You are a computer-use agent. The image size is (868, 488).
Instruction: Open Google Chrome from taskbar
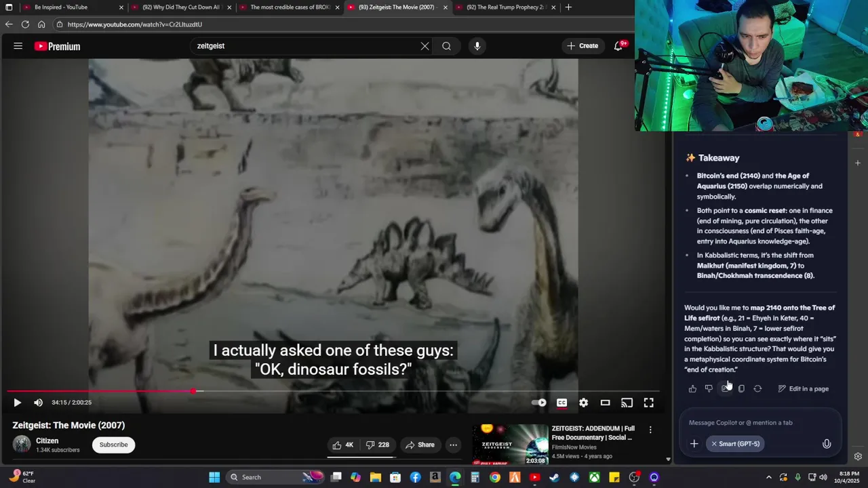pos(495,477)
